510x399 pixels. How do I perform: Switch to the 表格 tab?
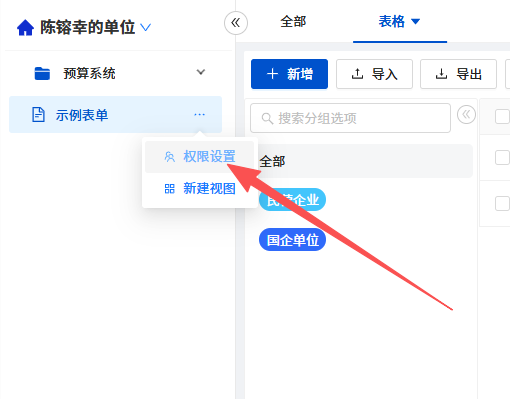(391, 22)
